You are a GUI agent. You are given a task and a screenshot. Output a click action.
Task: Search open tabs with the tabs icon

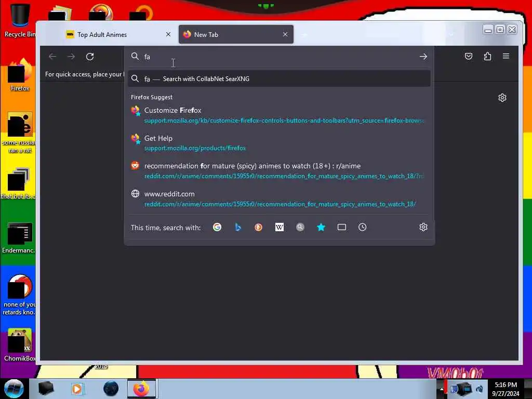[x=342, y=227]
